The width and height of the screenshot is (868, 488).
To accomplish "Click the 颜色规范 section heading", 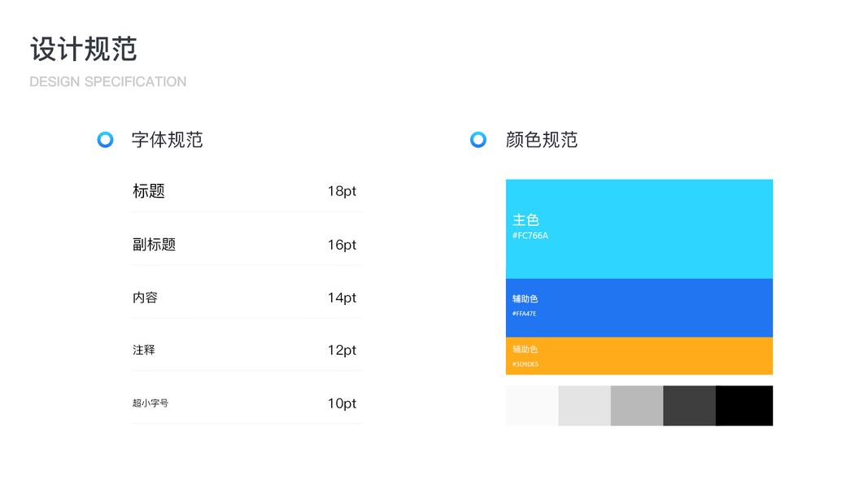I will click(x=541, y=140).
